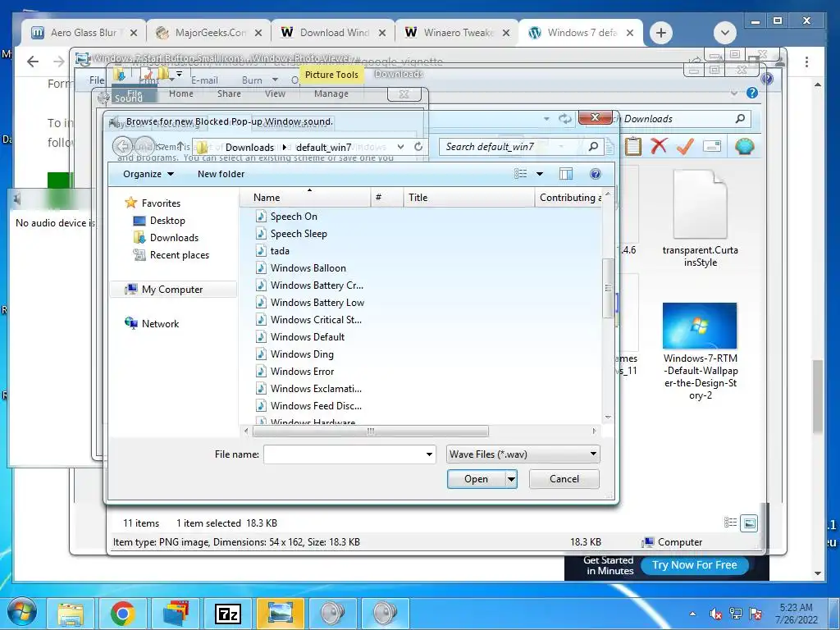Open 7-Zip from the taskbar
The image size is (840, 630).
(227, 613)
